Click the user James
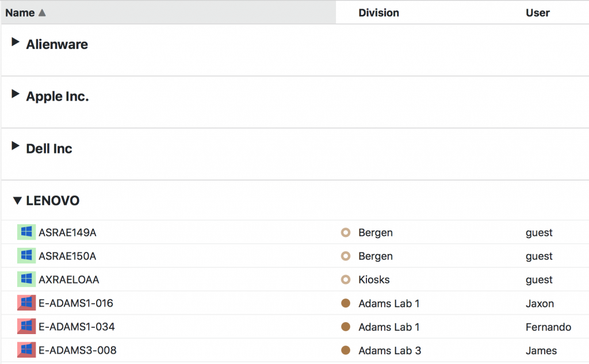Viewport: 589px width, 364px height. coord(541,351)
